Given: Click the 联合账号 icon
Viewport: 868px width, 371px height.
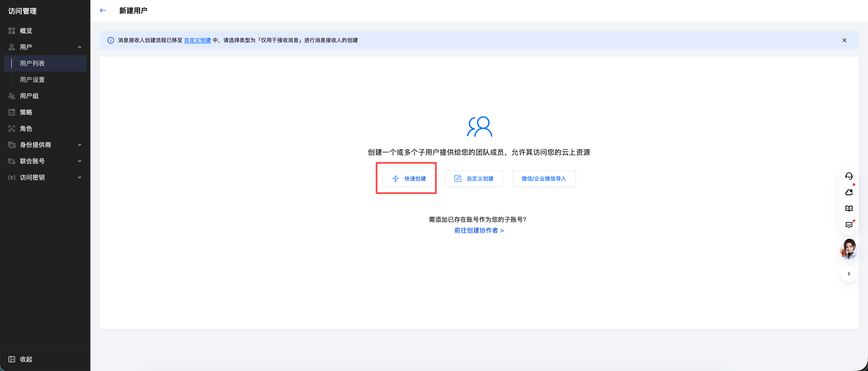Looking at the screenshot, I should click(12, 161).
